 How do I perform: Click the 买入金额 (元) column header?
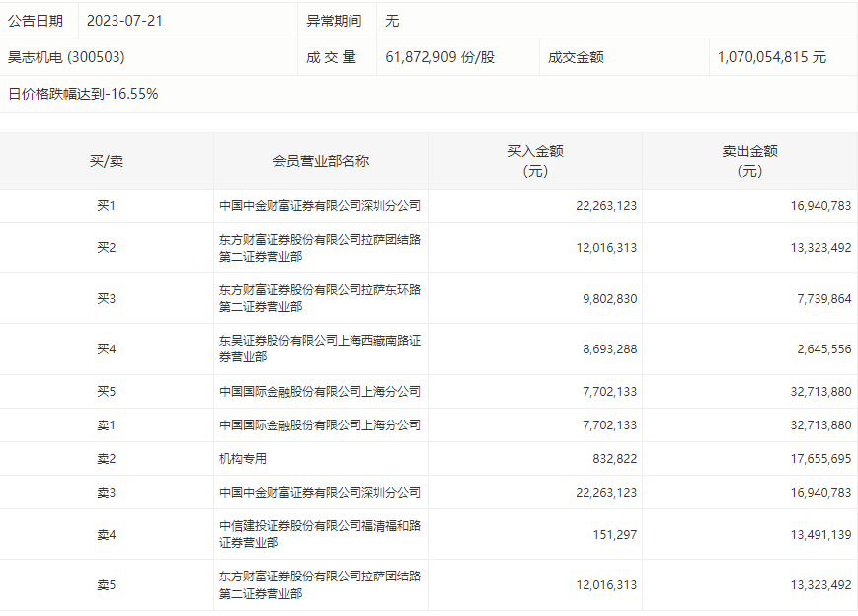point(535,161)
